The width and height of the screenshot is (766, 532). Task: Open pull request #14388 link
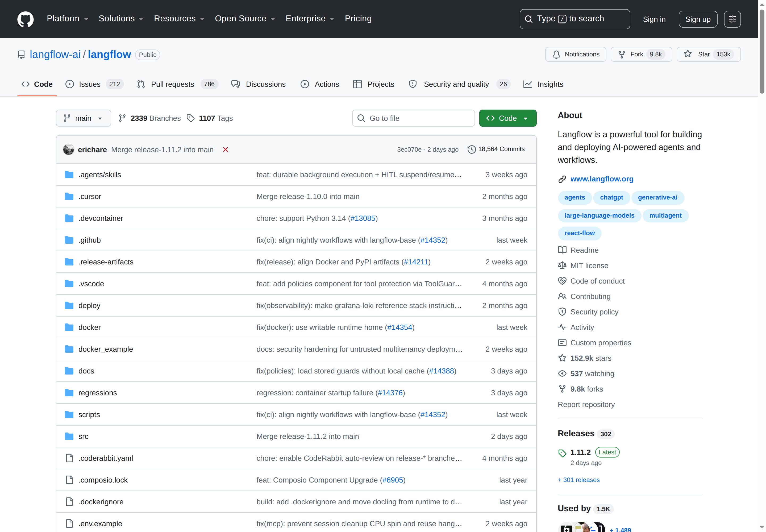click(x=441, y=371)
